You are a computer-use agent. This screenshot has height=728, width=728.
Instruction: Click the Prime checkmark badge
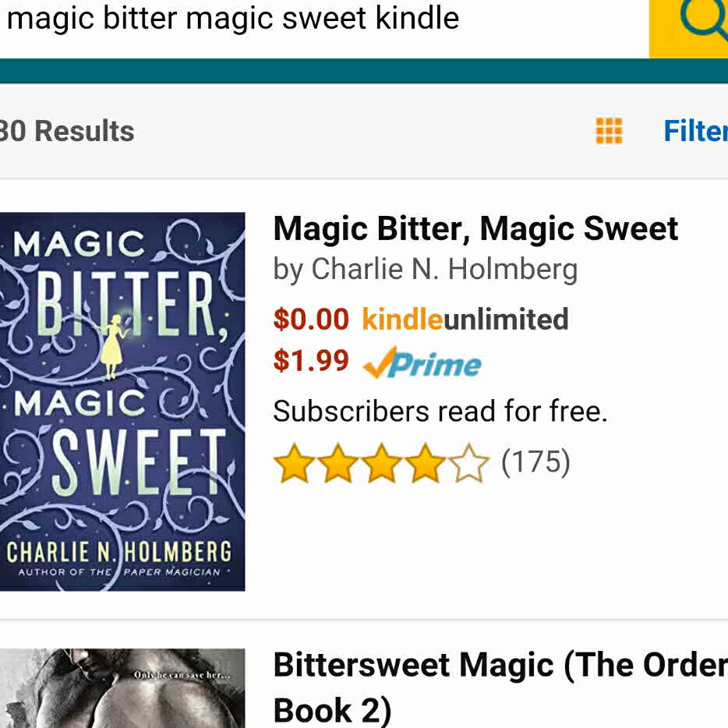pyautogui.click(x=422, y=363)
